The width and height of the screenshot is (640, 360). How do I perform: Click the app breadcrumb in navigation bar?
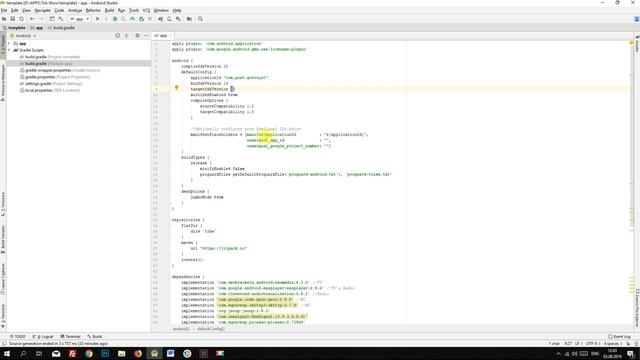point(37,28)
